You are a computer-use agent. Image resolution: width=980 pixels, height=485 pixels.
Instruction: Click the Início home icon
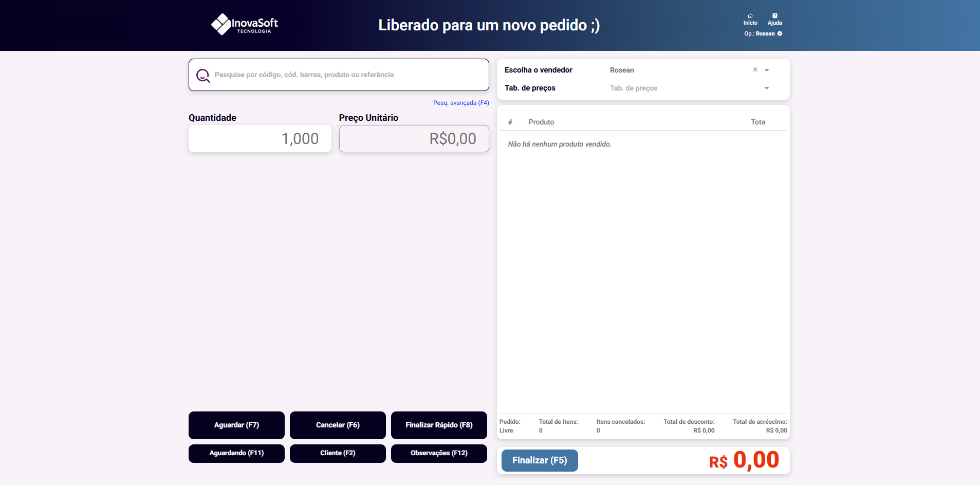pos(750,16)
